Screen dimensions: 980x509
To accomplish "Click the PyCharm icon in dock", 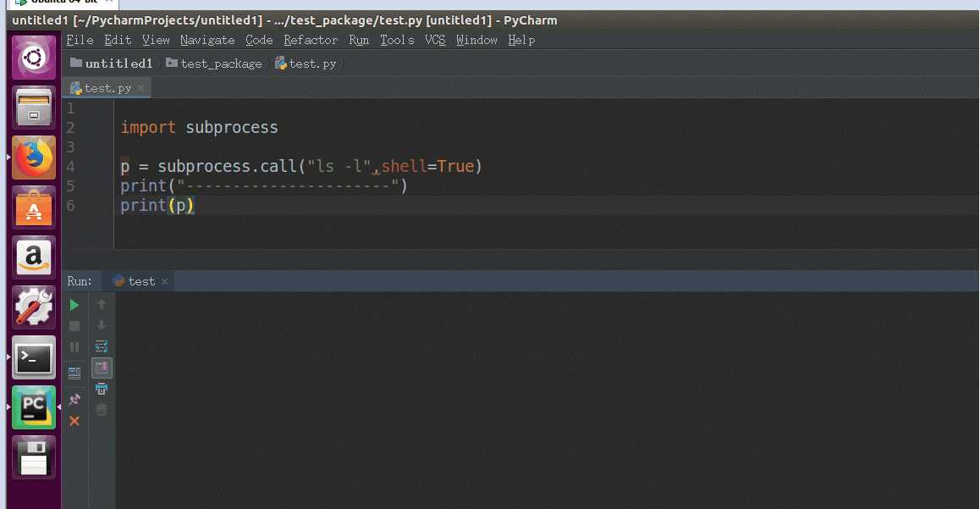I will [x=34, y=407].
